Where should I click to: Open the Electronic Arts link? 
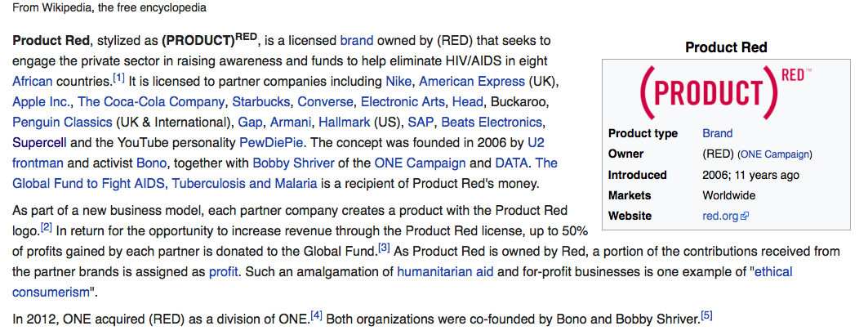[403, 101]
